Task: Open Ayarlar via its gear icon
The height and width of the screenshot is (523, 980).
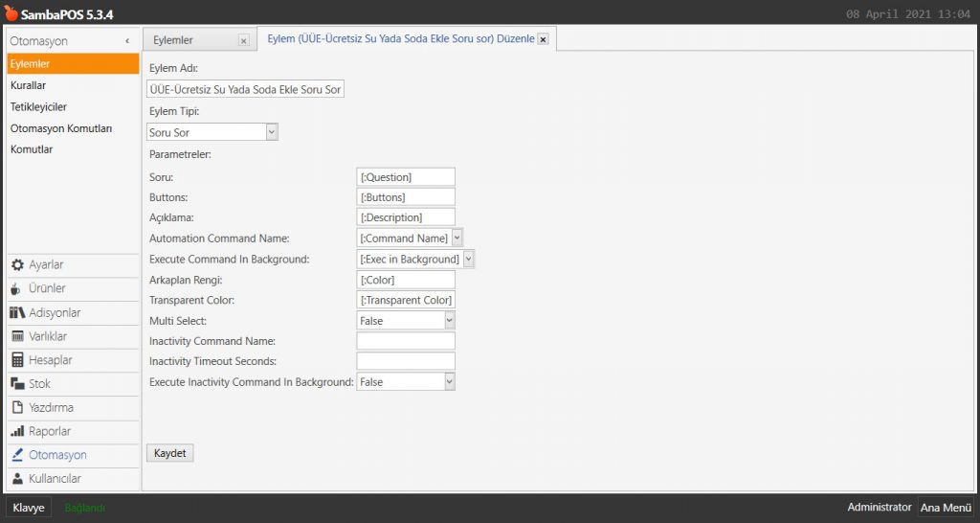Action: (x=17, y=265)
